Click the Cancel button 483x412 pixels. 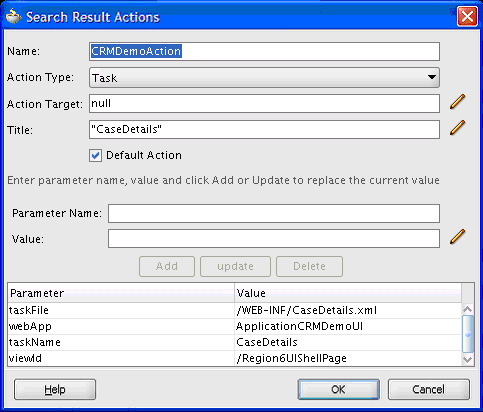(x=429, y=389)
